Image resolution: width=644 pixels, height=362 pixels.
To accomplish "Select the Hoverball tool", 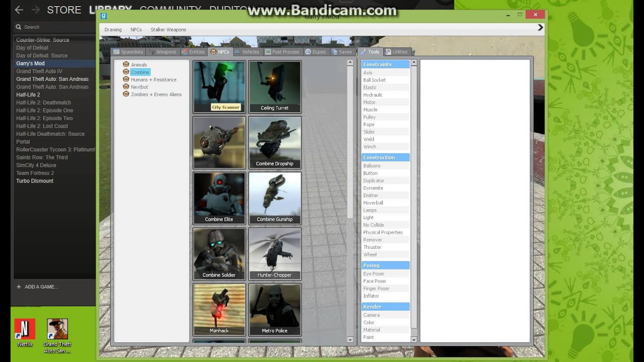I will [x=385, y=203].
